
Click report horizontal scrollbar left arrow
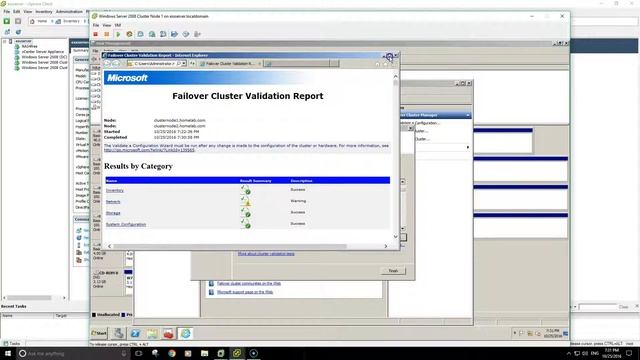(x=109, y=246)
